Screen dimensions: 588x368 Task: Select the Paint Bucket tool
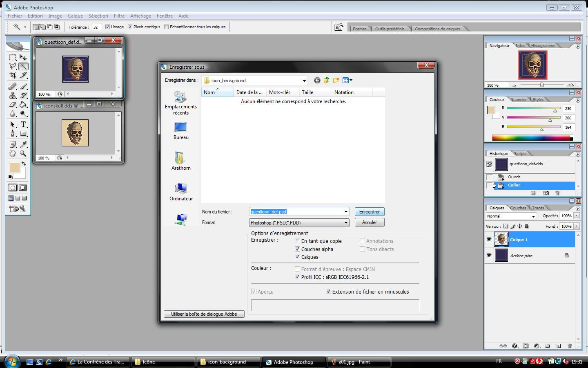click(23, 104)
